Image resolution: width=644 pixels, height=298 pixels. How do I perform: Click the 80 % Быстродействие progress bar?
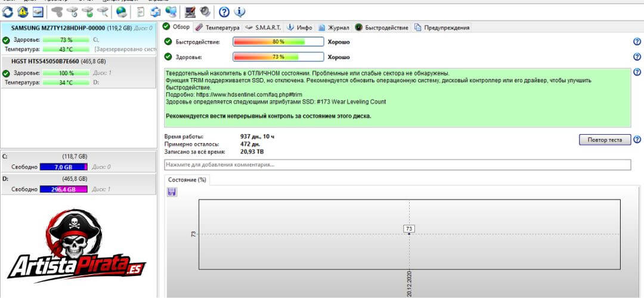(278, 42)
